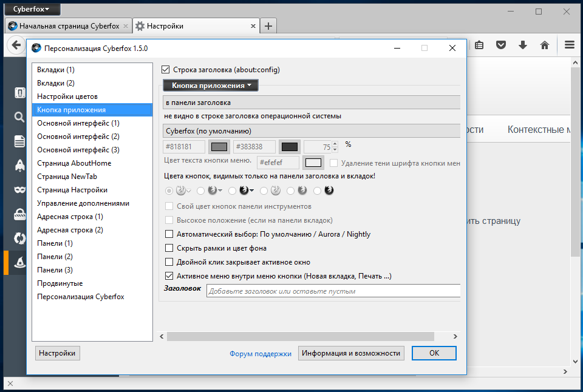The image size is (583, 392).
Task: Switch to the Начальная страница Cyberfox tab
Action: 69,26
